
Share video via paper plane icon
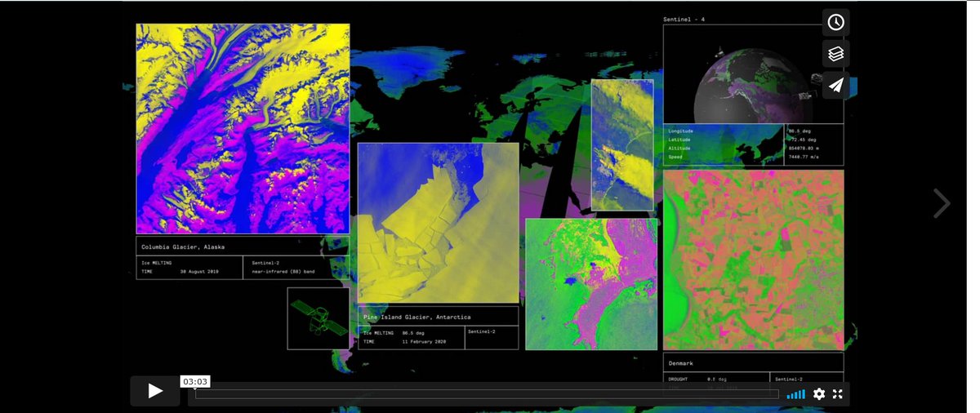tap(835, 85)
